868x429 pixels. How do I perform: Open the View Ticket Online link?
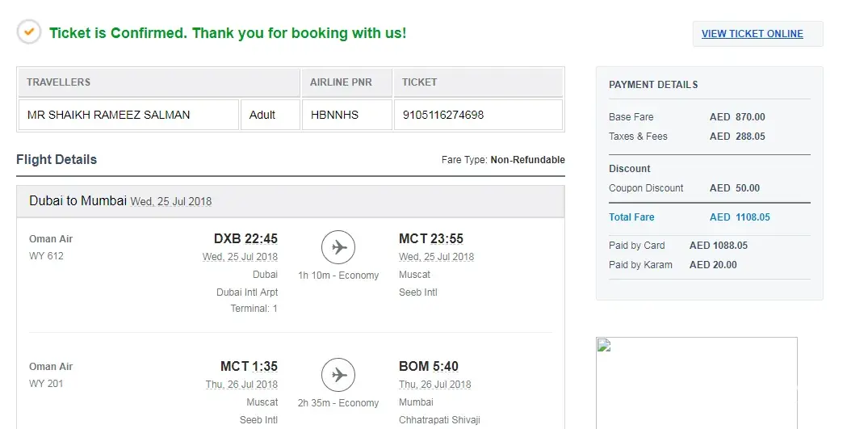point(752,34)
